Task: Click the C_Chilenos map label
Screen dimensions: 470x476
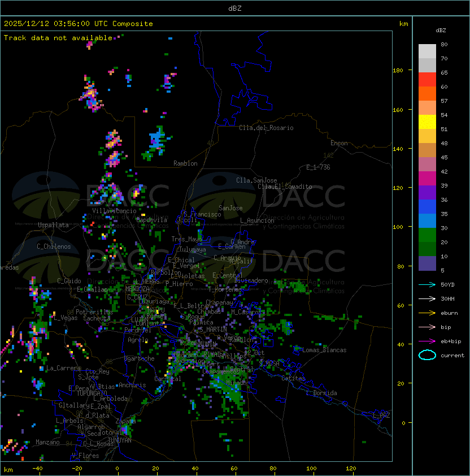Action: pos(54,246)
